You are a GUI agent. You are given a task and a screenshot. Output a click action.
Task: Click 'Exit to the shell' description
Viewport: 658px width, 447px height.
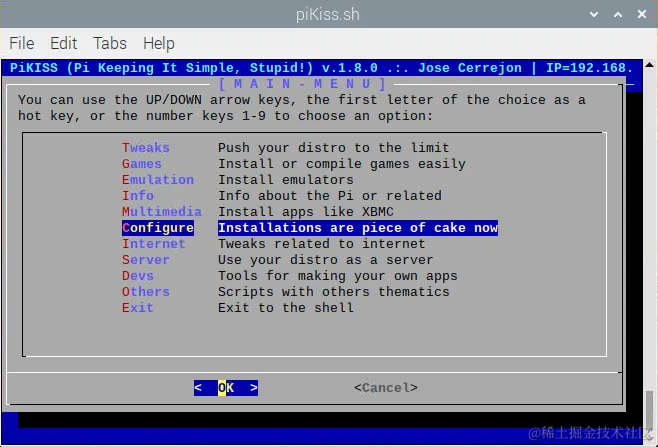tap(286, 307)
